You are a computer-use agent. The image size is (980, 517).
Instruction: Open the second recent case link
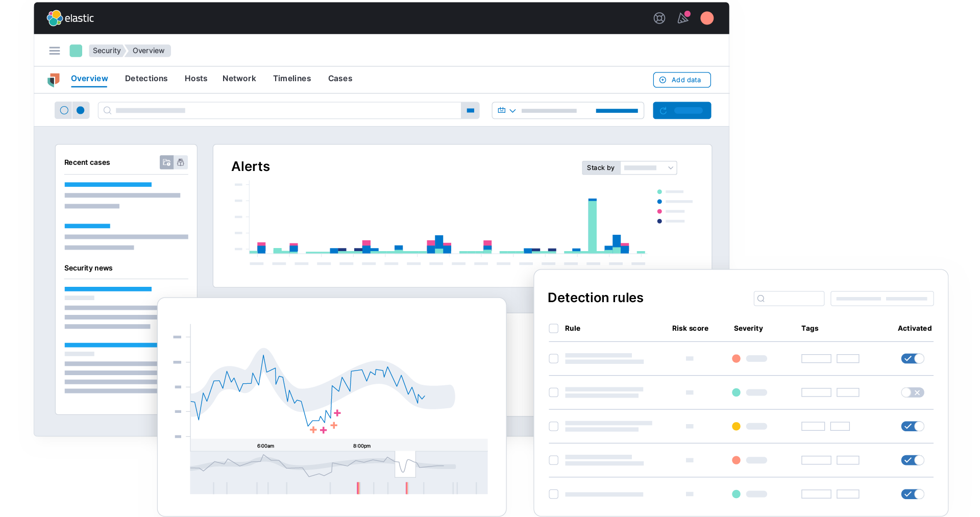pyautogui.click(x=87, y=226)
